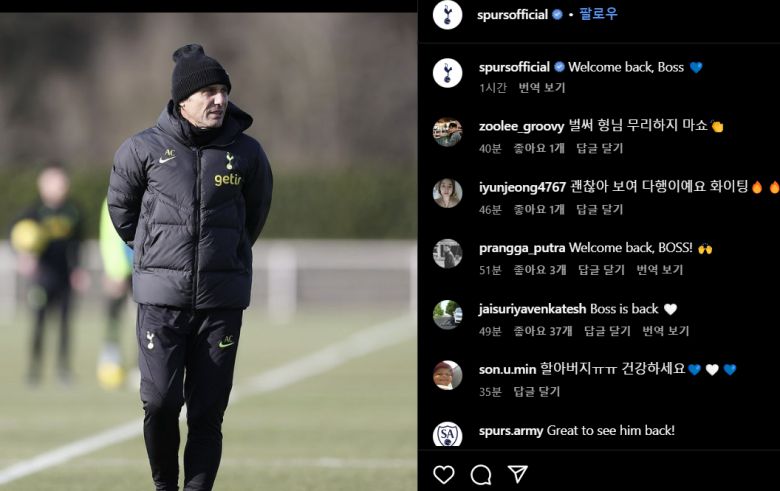780x491 pixels.
Task: Reply to zoolee_groovy comment (답글 달기)
Action: 599,148
